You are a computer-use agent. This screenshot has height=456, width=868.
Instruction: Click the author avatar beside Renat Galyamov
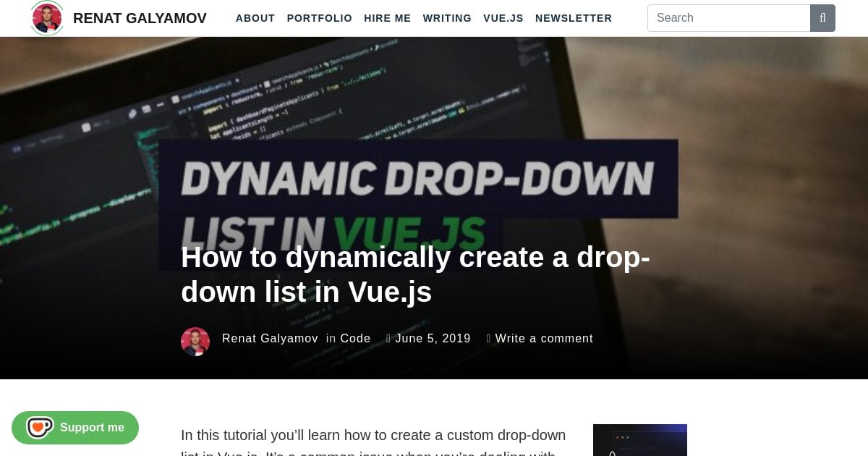click(195, 342)
